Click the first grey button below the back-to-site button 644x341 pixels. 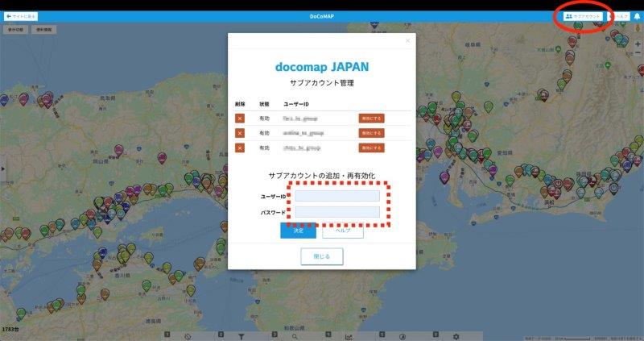pos(15,30)
